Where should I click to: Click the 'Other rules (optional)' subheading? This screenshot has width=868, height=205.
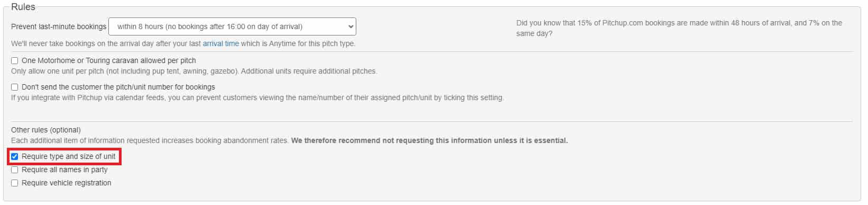pos(46,130)
